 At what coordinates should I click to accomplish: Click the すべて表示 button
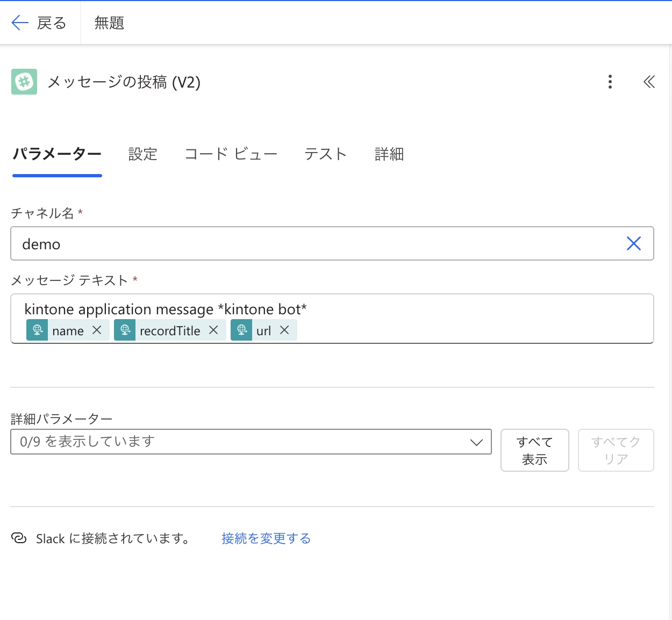click(x=535, y=450)
